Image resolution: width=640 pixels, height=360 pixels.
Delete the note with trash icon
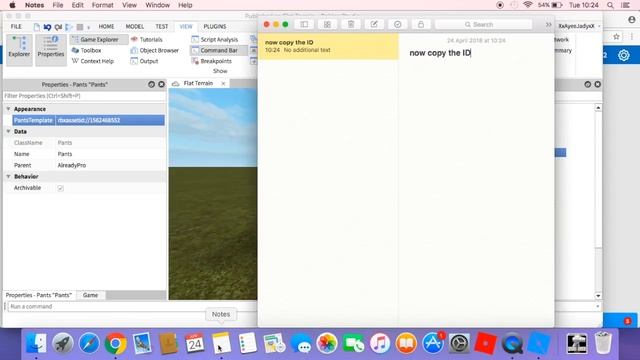click(x=351, y=24)
